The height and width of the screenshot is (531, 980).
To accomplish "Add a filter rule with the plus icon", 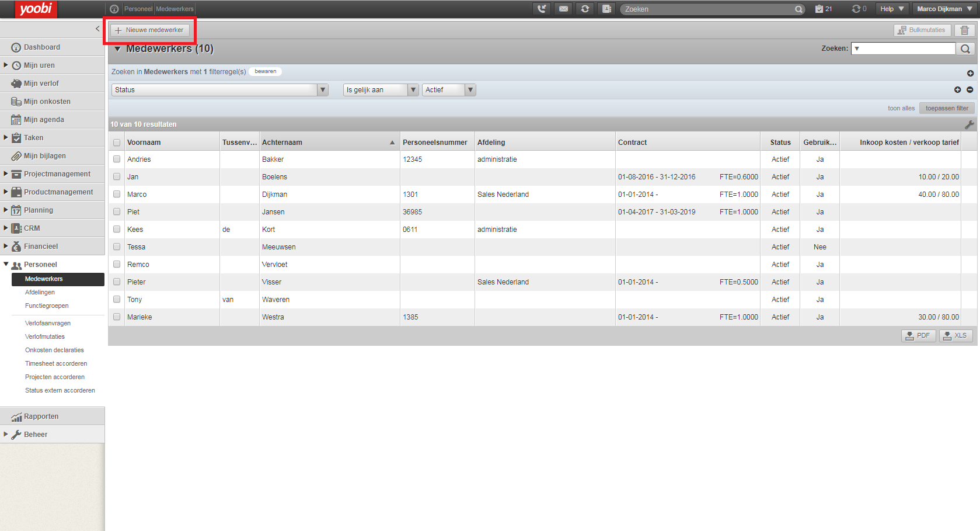I will pyautogui.click(x=957, y=90).
